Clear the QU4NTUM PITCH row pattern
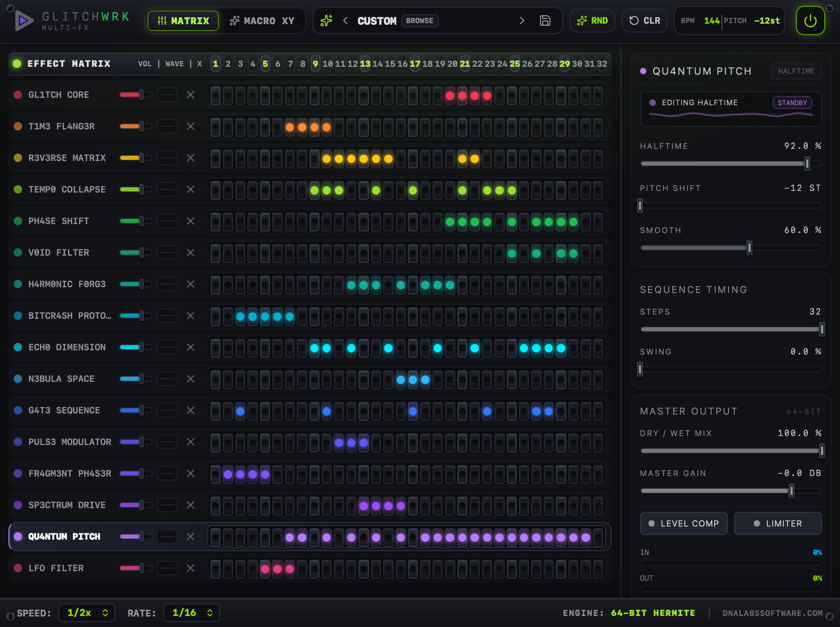The image size is (840, 627). pos(191,537)
